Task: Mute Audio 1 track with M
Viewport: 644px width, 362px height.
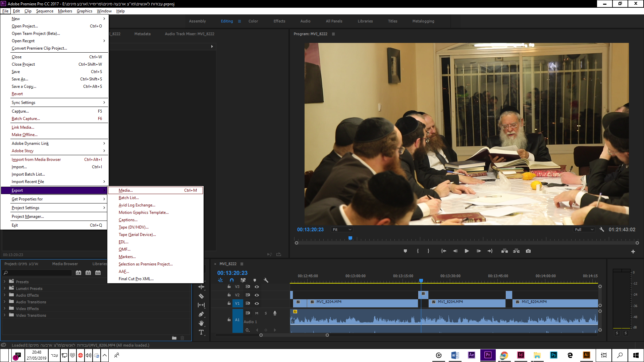Action: [x=257, y=313]
